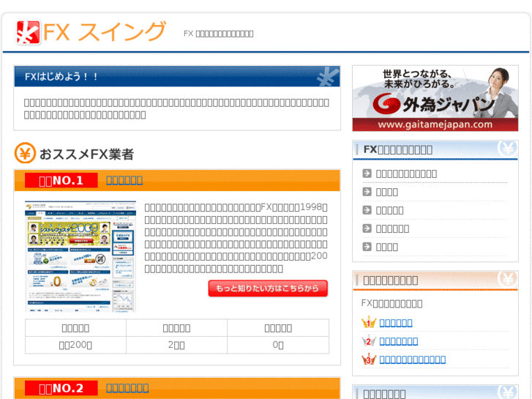Click the red もっと知りたい方はこちらから button

click(268, 288)
